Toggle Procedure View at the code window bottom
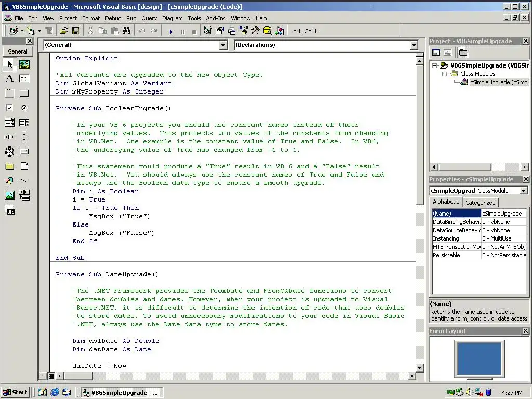Viewport: 532px width, 399px height. pos(43,376)
